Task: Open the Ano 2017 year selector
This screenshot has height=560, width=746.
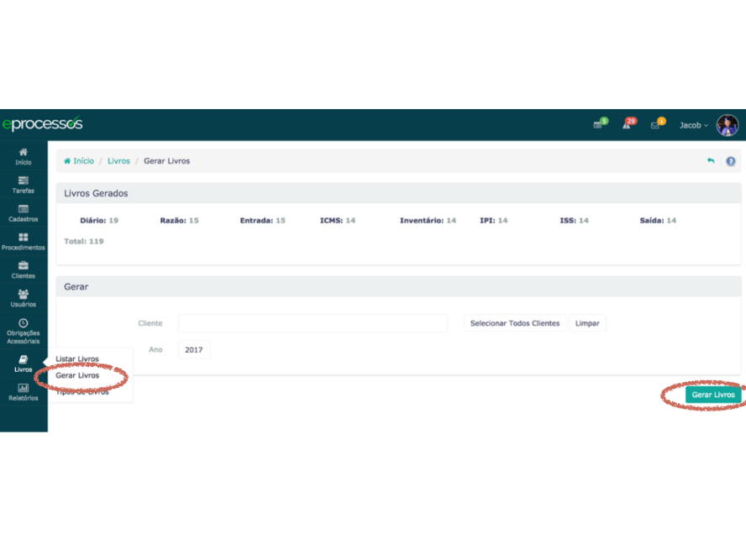Action: pos(194,350)
